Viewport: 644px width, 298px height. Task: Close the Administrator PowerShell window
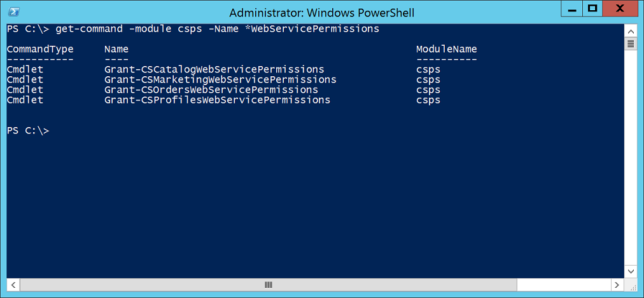620,10
